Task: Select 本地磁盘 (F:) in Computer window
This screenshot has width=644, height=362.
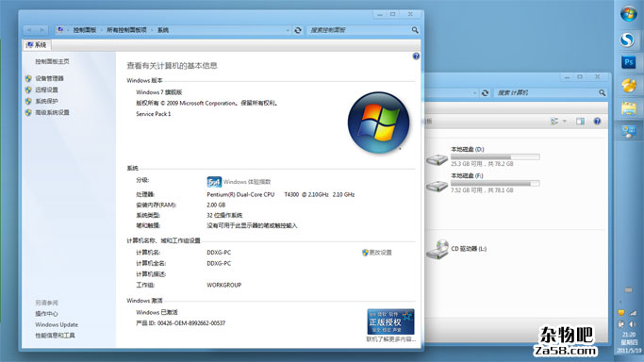Action: (483, 183)
